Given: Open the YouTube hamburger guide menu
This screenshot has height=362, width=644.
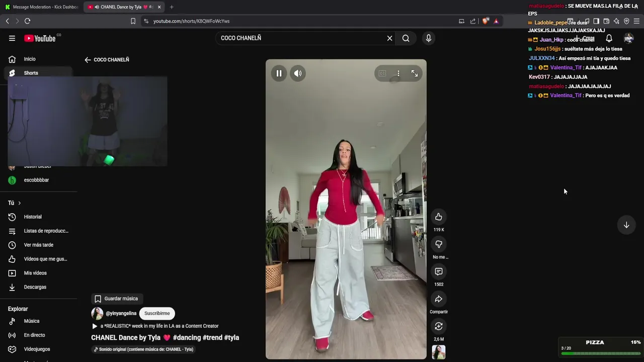Looking at the screenshot, I should tap(12, 38).
